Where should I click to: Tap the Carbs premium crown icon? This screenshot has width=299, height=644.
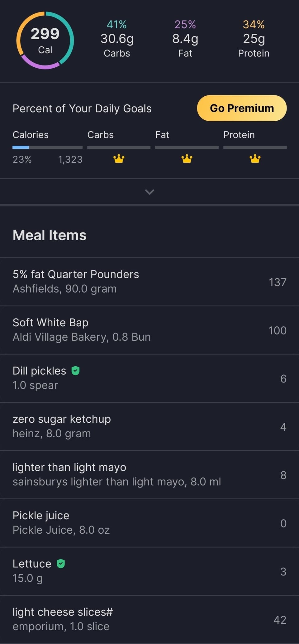click(x=119, y=159)
